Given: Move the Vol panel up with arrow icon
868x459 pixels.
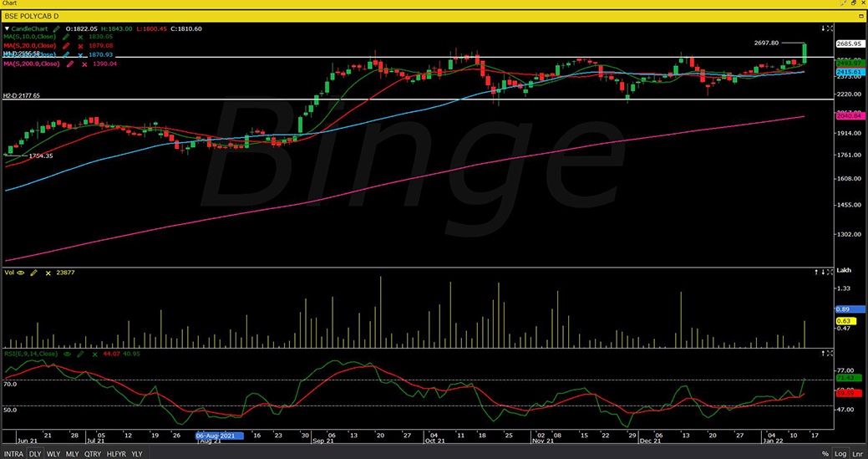Looking at the screenshot, I should [817, 272].
